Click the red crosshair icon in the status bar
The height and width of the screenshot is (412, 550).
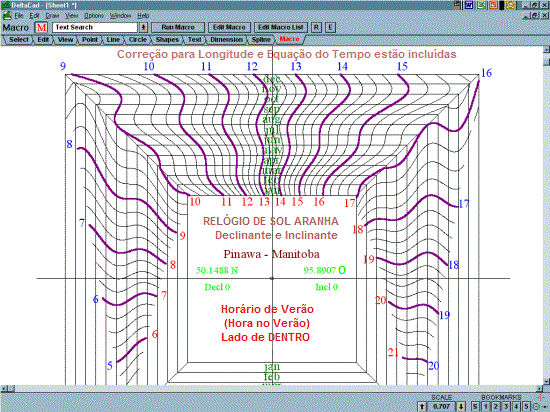pyautogui.click(x=541, y=397)
